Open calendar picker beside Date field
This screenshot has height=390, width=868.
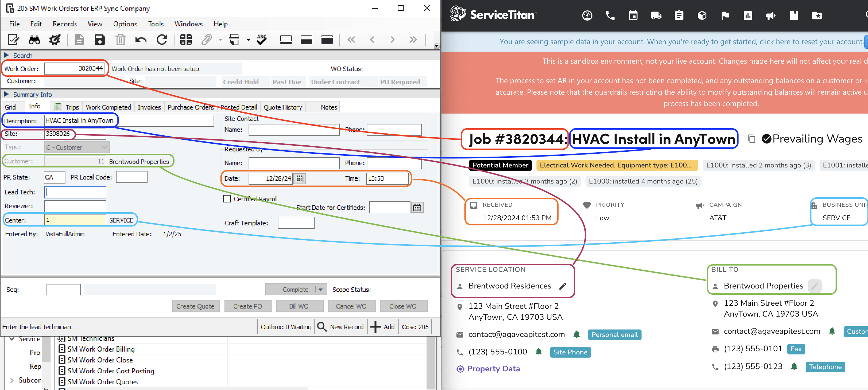pos(299,179)
